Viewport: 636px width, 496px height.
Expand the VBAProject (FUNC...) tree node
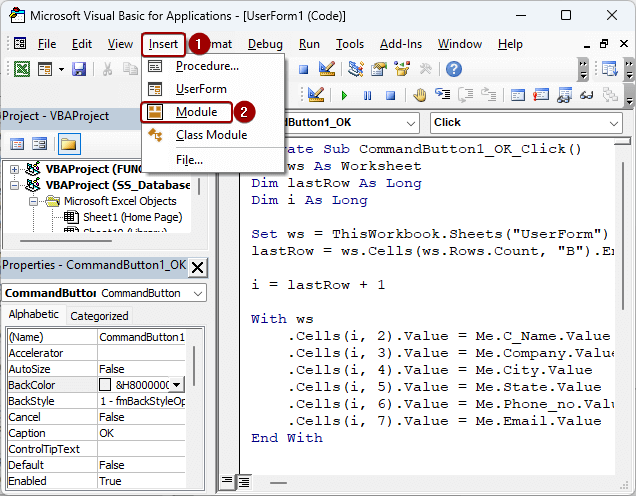click(x=14, y=169)
